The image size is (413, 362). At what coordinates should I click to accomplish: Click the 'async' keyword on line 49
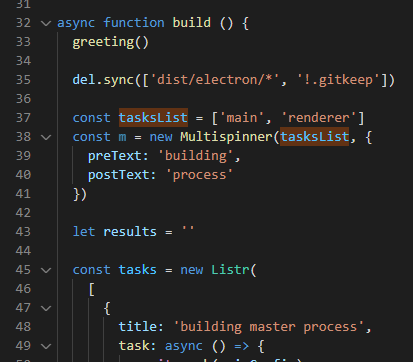pos(184,346)
